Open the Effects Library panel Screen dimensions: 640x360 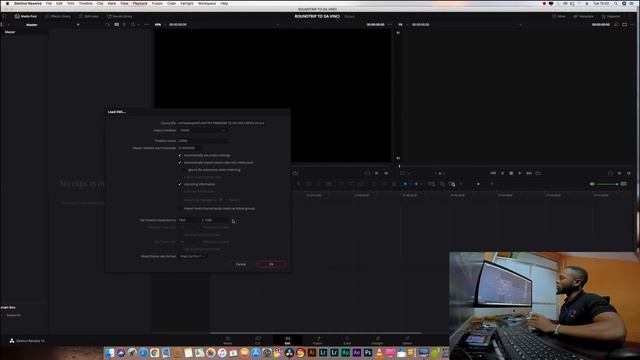pos(58,16)
